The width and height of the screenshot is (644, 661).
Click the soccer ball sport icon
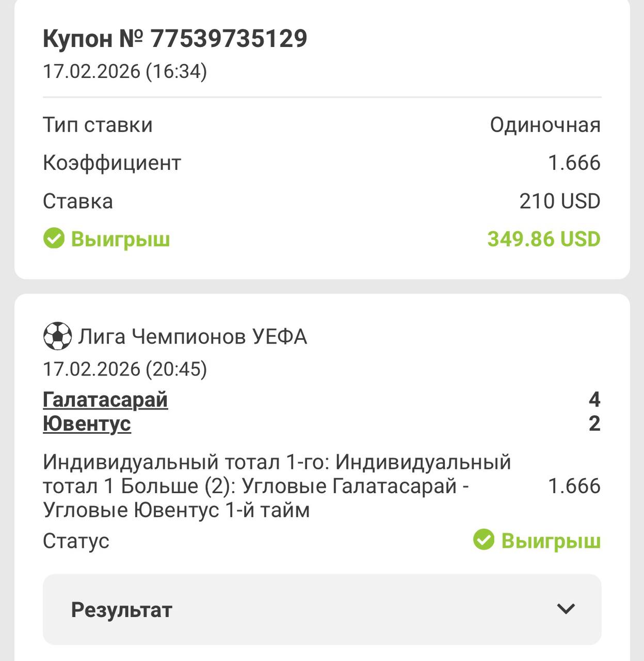(57, 336)
